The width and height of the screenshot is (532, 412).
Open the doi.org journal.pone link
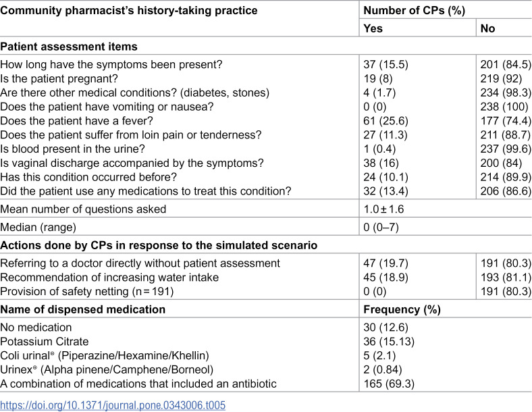point(113,405)
